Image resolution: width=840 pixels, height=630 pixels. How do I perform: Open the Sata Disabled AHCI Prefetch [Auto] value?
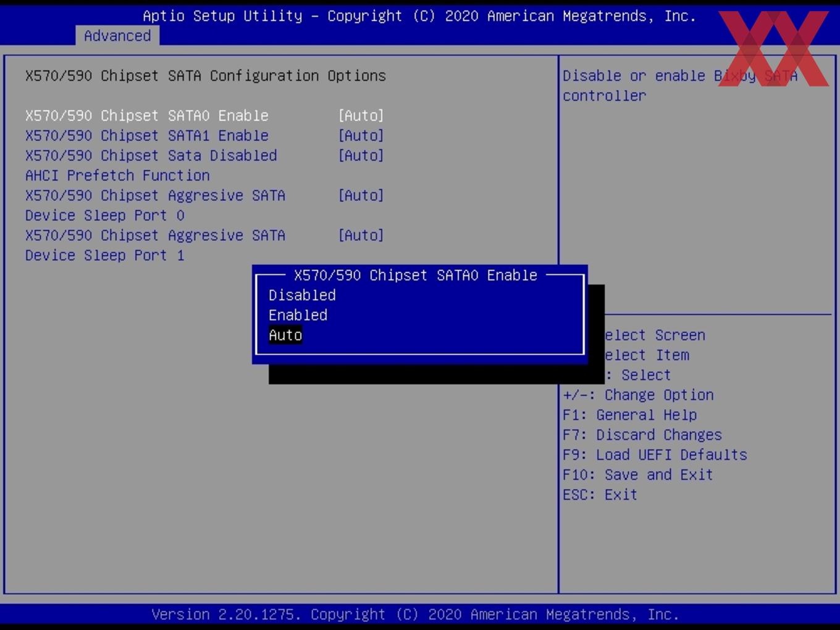361,156
